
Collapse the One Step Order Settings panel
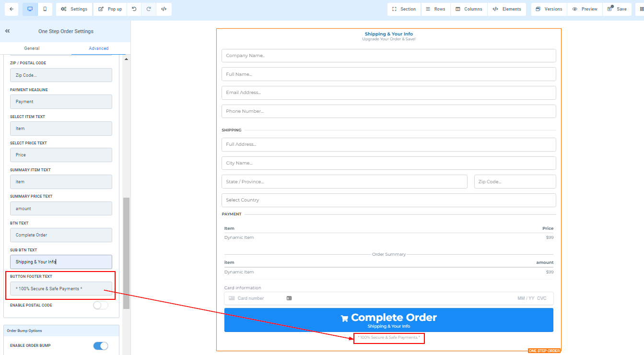coord(8,31)
